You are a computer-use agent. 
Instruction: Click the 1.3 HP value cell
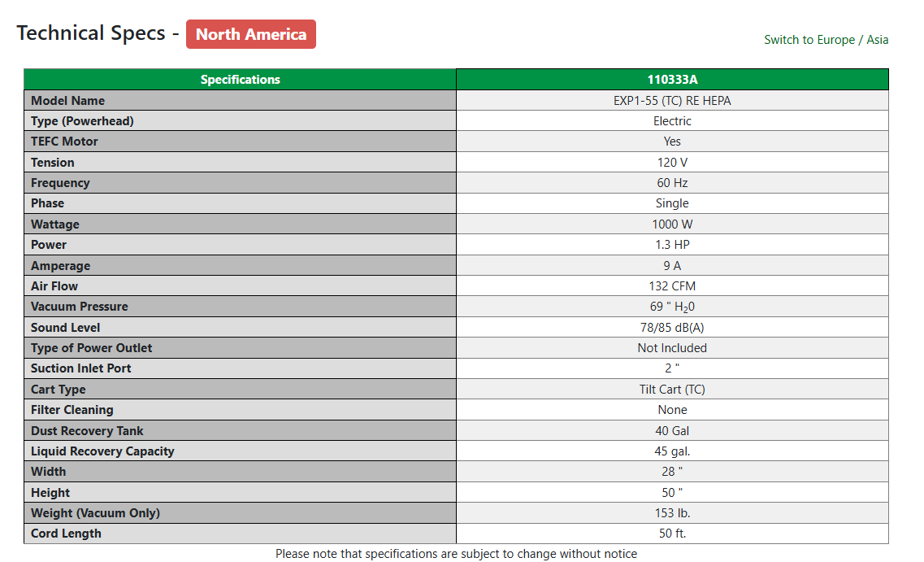click(672, 245)
